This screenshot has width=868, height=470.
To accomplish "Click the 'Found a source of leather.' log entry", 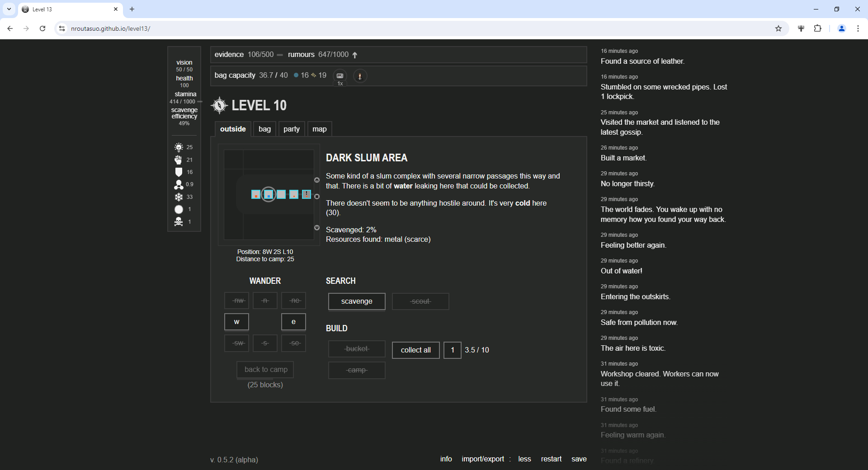I will pos(642,61).
